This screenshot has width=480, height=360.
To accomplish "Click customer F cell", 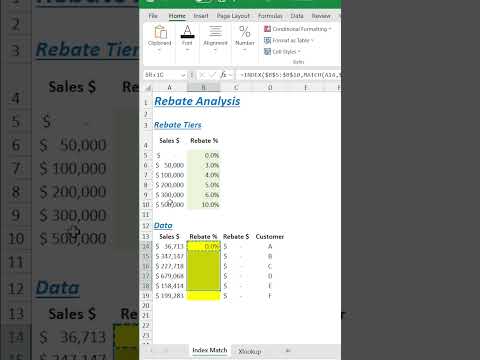I will tap(270, 296).
